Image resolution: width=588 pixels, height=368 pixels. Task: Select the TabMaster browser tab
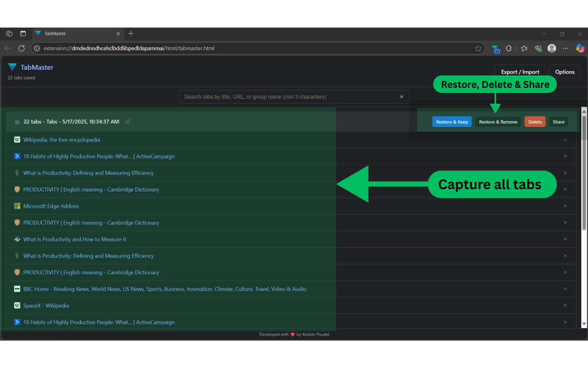click(78, 34)
